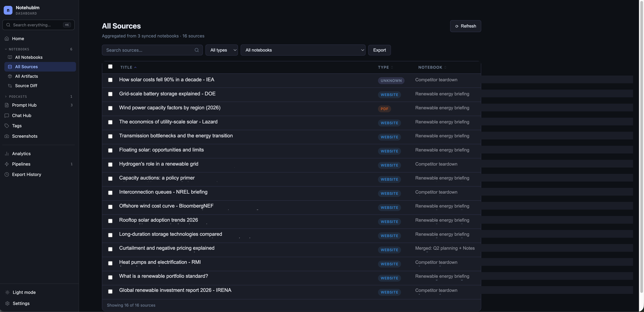Click the Screenshots camera icon

pos(7,136)
